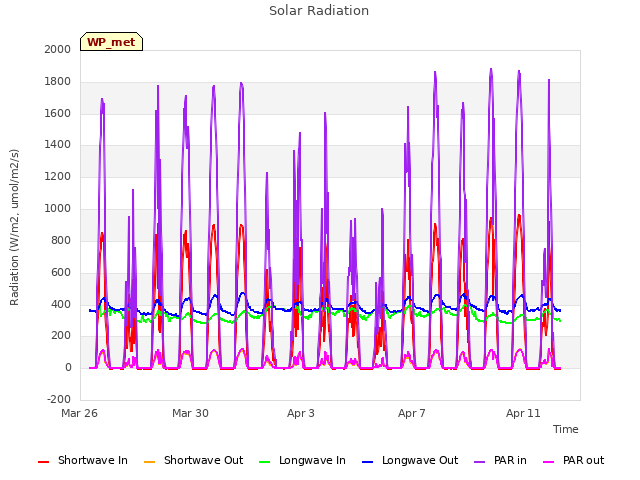Click the 200 y-axis tick label

[x=61, y=336]
